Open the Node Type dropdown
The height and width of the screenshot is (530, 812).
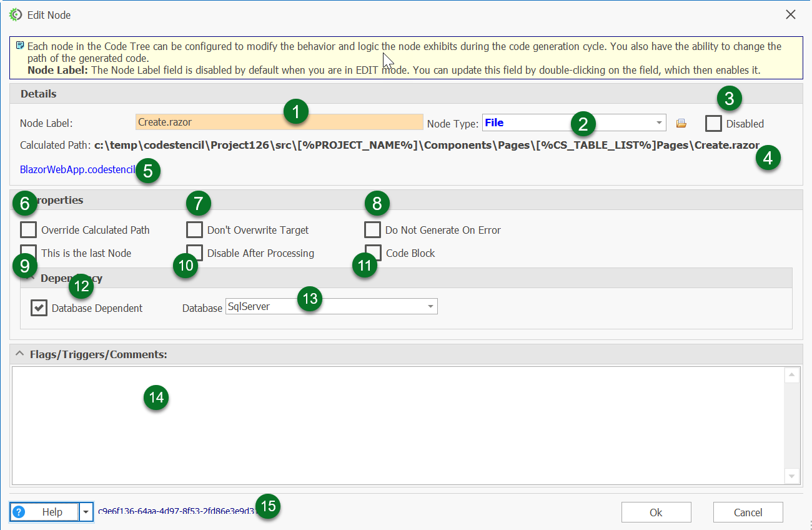659,122
